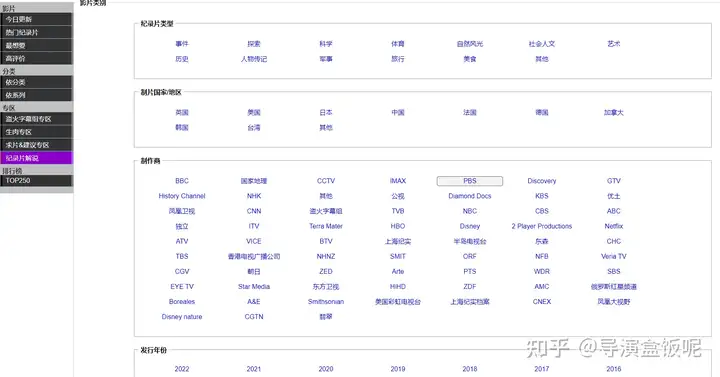Filter by 社会人文 documentary type

coord(542,44)
